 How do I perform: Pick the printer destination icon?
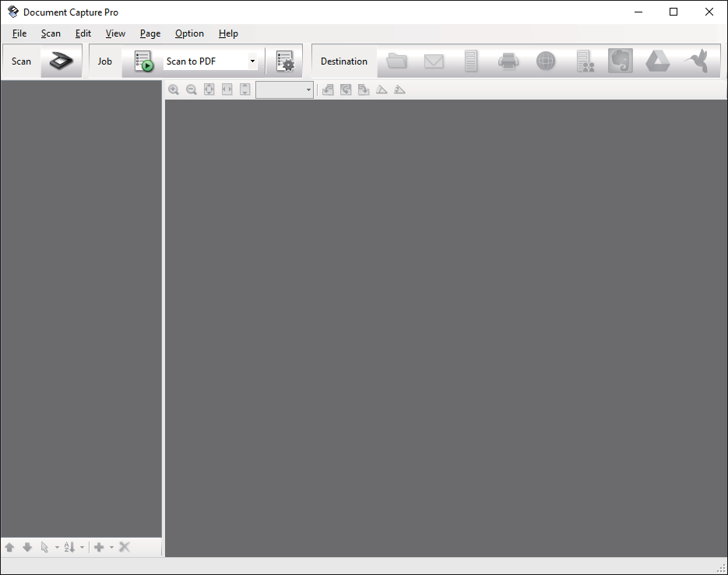click(508, 61)
